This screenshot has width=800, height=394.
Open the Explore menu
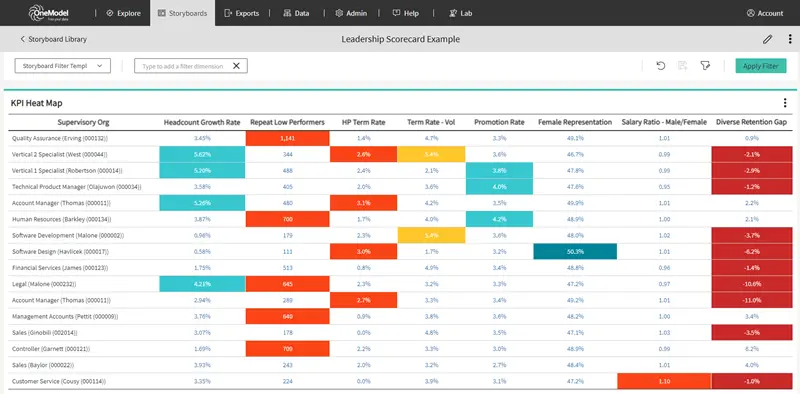(123, 13)
